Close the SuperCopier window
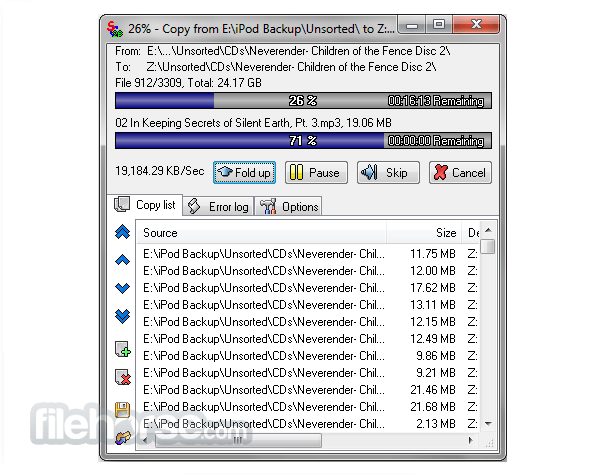The height and width of the screenshot is (475, 600). tap(476, 24)
